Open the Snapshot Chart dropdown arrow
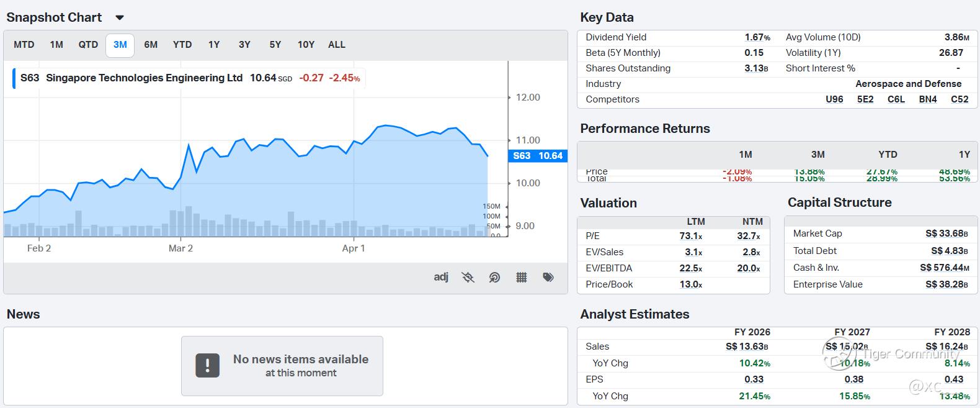The height and width of the screenshot is (408, 980). tap(120, 17)
